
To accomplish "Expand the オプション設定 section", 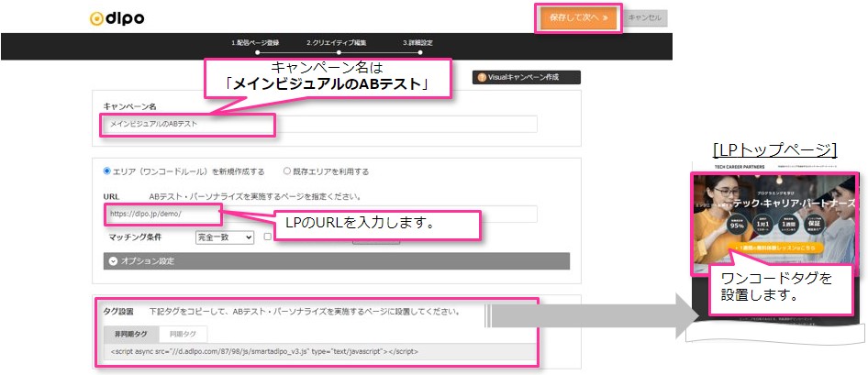I will coord(337,261).
